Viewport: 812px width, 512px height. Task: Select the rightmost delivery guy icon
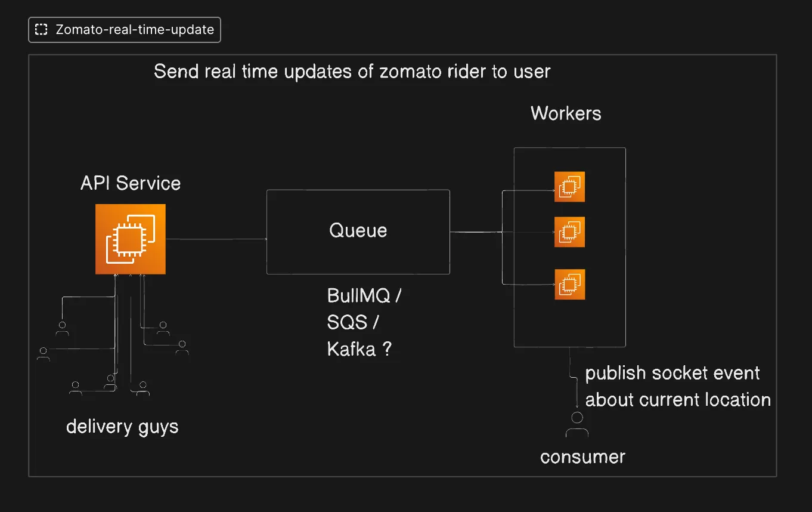[182, 348]
